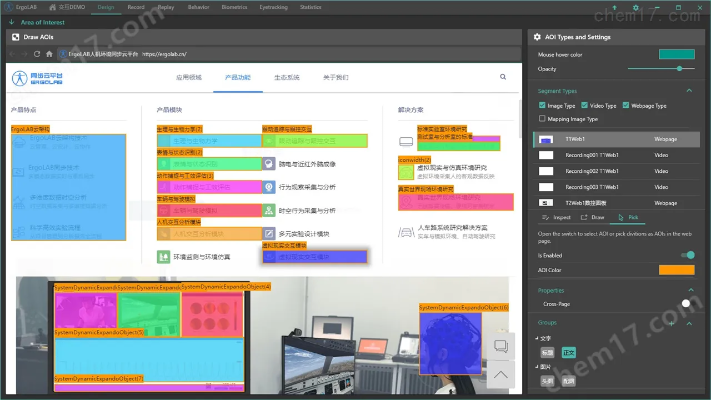Uncheck the Image Type checkbox
711x400 pixels.
[x=542, y=105]
